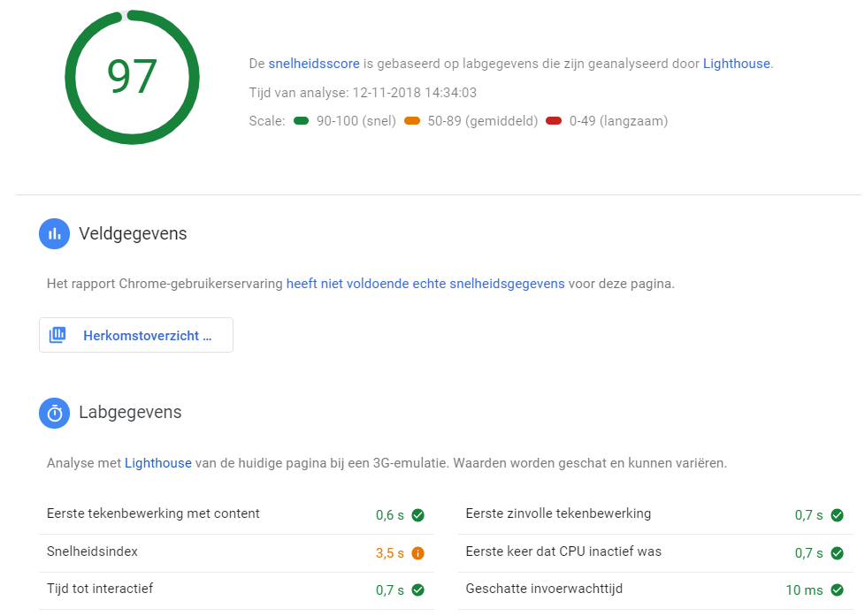
Task: Click green check next to Eerste tekenbewerking met content
Action: pos(418,515)
